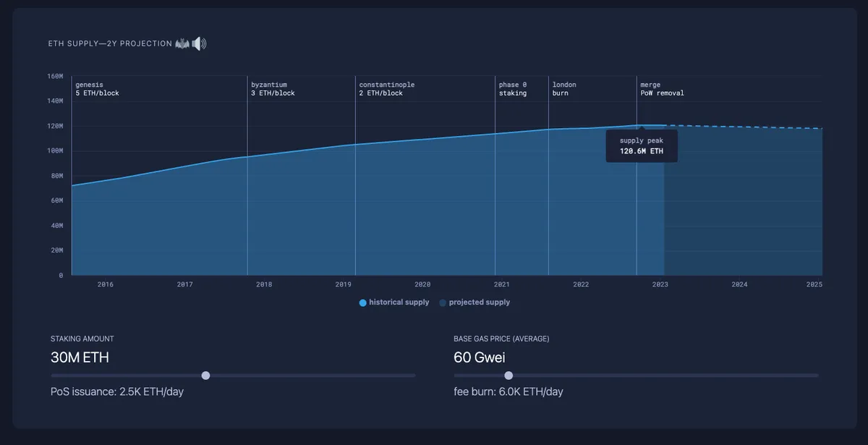
Task: Toggle the projected supply legend dot
Action: click(x=443, y=302)
